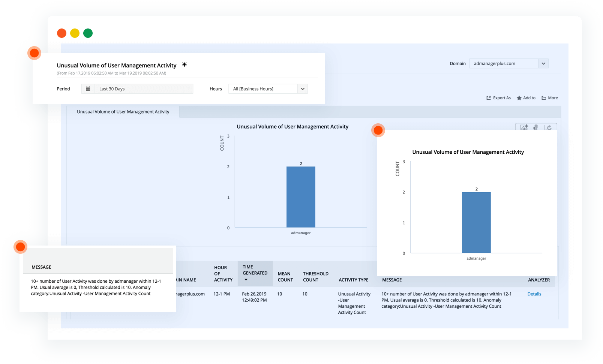Open the More options folder icon
The height and width of the screenshot is (364, 603).
click(x=544, y=98)
